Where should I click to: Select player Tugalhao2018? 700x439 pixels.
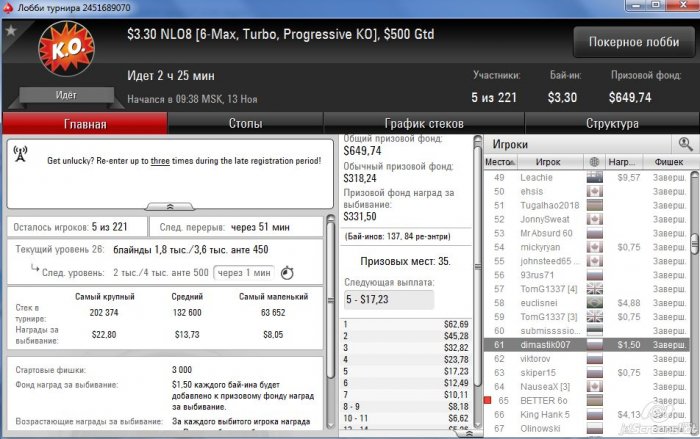click(550, 205)
